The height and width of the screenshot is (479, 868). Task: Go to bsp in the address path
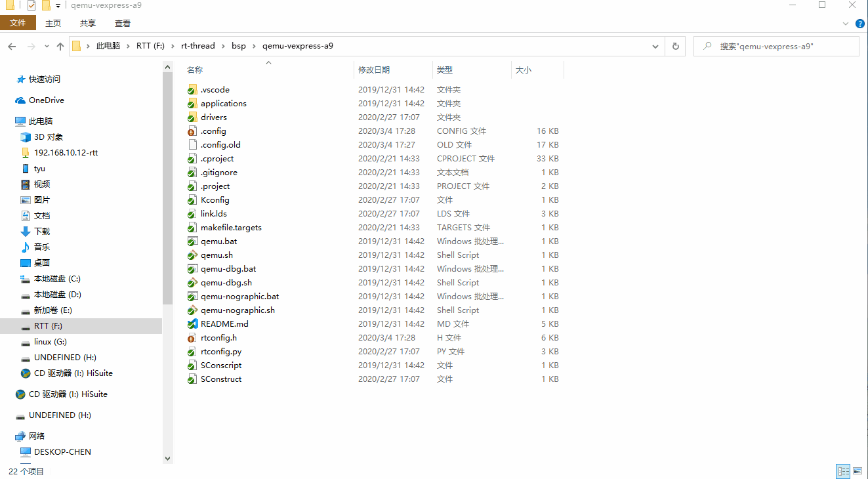(x=239, y=47)
